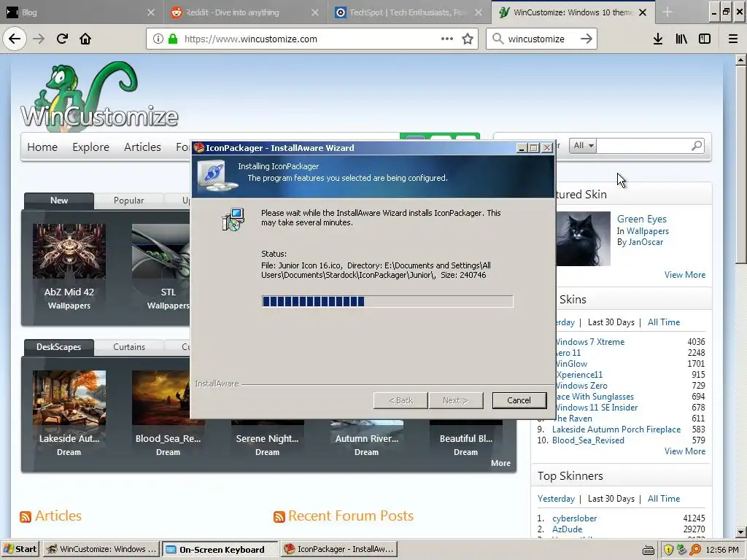Bookmark this page with the star icon
The image size is (747, 560).
click(468, 39)
